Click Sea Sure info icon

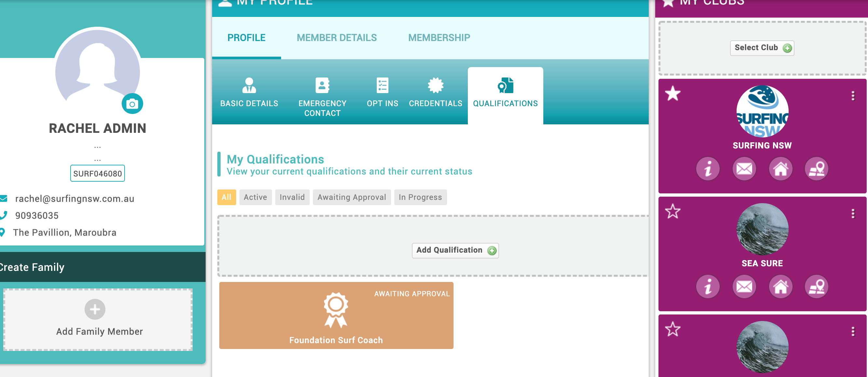[x=708, y=286]
